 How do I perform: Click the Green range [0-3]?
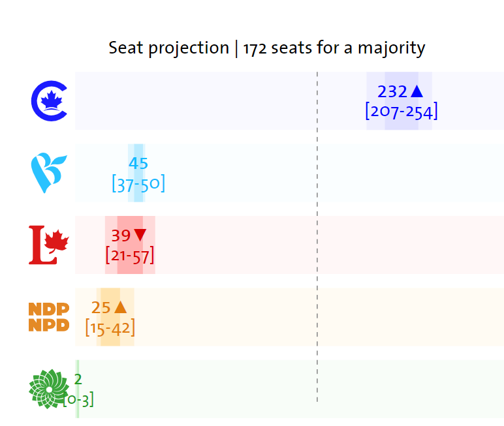(x=78, y=400)
